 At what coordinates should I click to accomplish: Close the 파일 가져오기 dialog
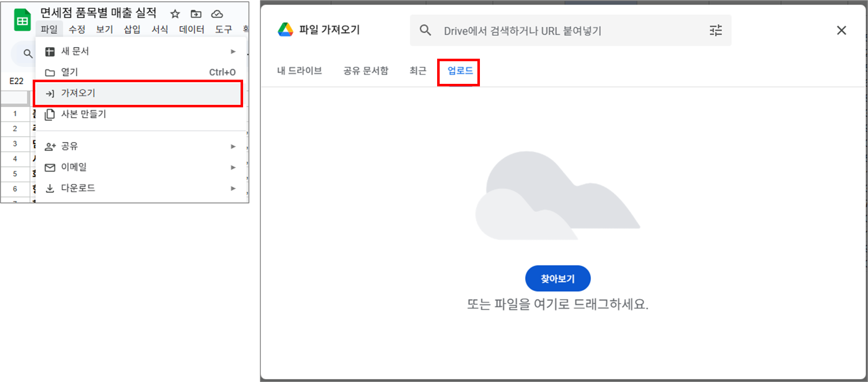tap(841, 30)
